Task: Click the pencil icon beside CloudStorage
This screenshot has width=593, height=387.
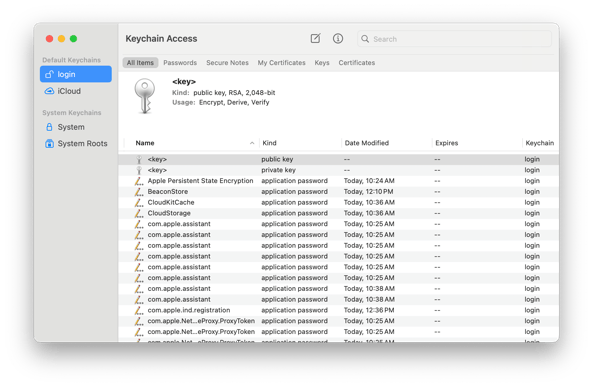Action: (139, 213)
